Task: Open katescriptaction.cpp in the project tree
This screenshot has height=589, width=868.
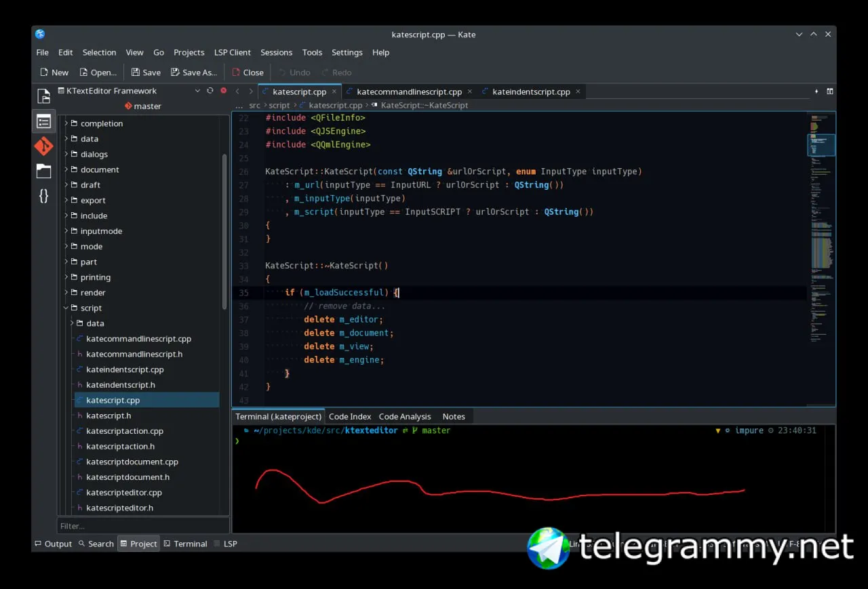Action: 125,431
